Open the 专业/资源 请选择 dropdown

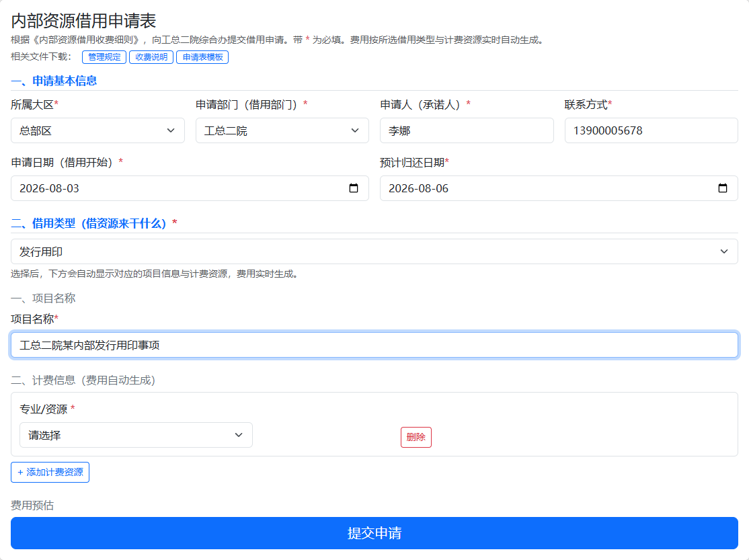tap(136, 435)
